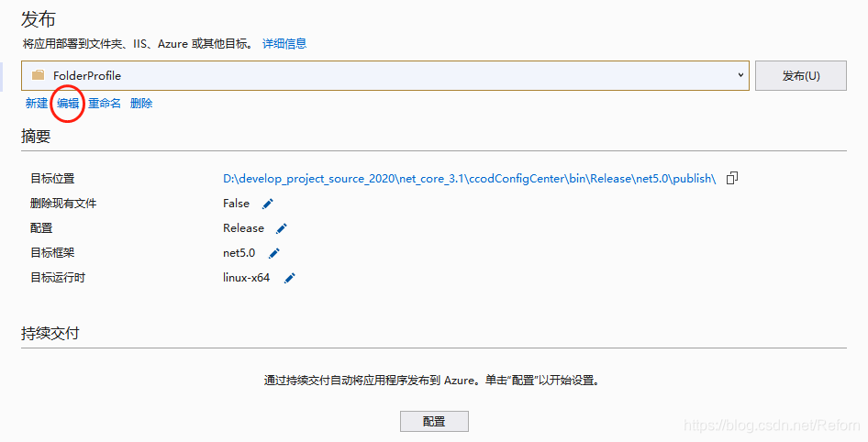Click the 删除 delete profile link
868x442 pixels.
pos(141,104)
